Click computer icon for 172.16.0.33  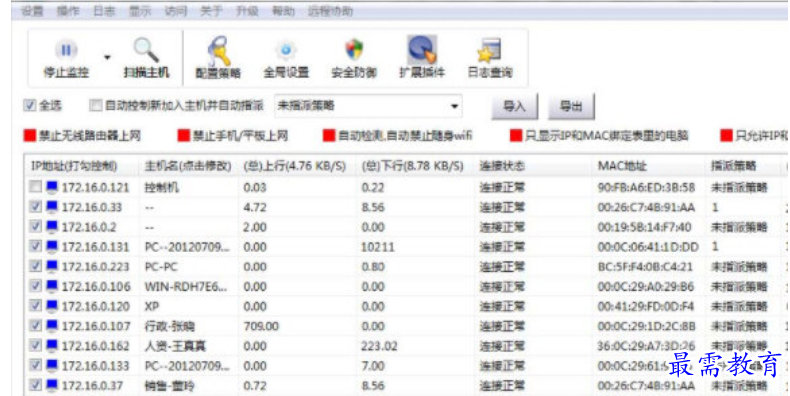click(52, 207)
